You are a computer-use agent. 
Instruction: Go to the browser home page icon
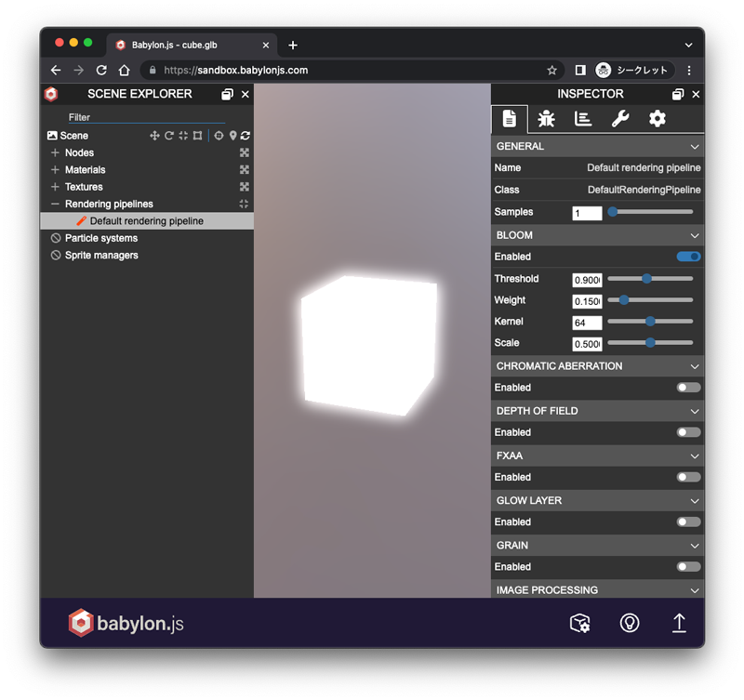point(125,71)
